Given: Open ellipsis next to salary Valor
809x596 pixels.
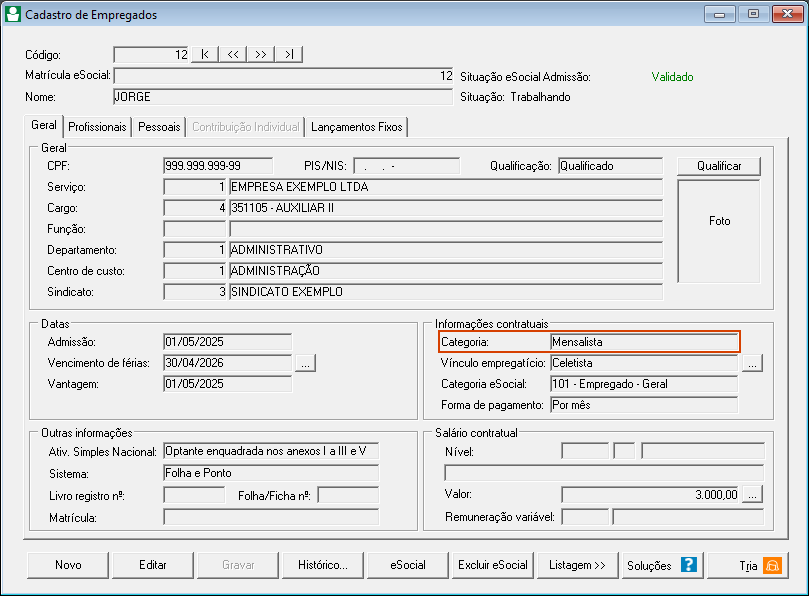Looking at the screenshot, I should click(753, 494).
